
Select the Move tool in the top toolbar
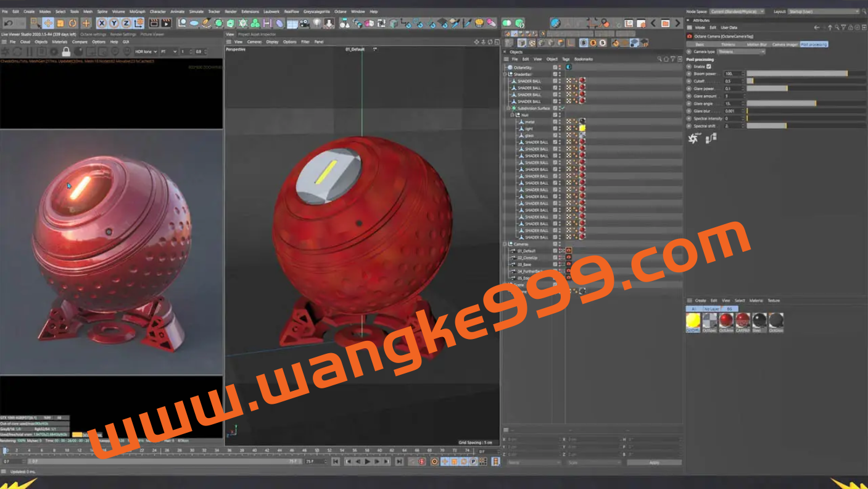pos(48,23)
